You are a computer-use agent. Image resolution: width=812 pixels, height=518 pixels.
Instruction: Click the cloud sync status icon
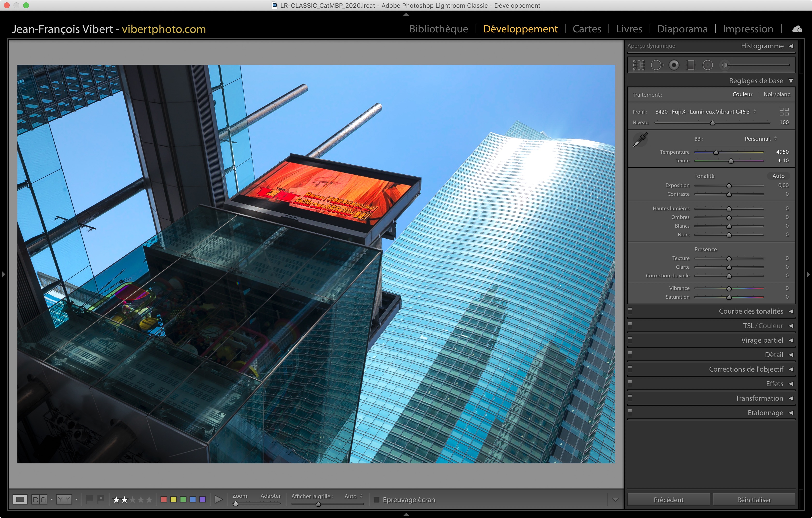click(797, 29)
